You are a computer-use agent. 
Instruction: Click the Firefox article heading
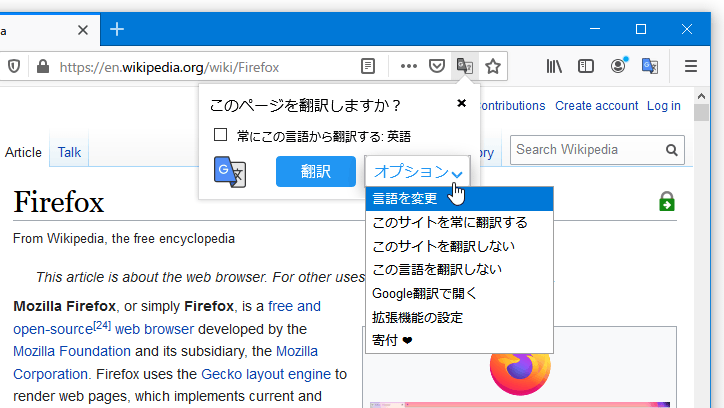coord(59,202)
